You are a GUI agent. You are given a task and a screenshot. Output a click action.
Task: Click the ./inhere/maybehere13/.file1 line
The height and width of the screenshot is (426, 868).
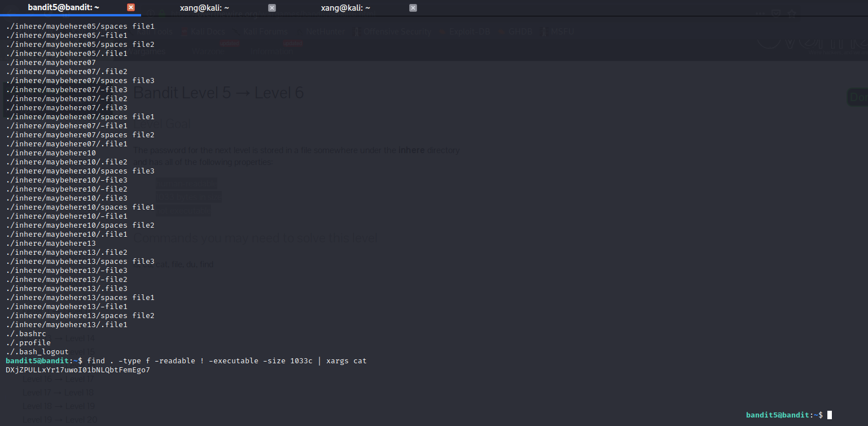67,324
